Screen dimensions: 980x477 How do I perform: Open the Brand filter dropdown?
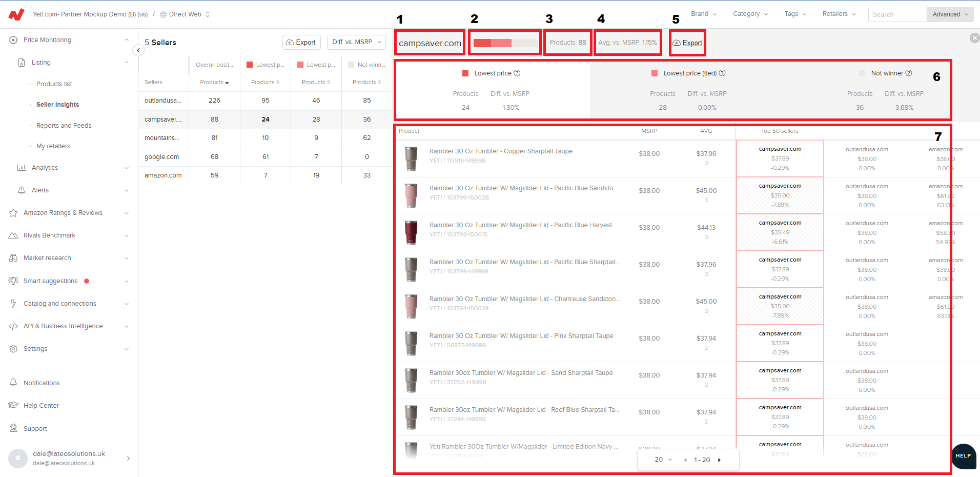[703, 14]
